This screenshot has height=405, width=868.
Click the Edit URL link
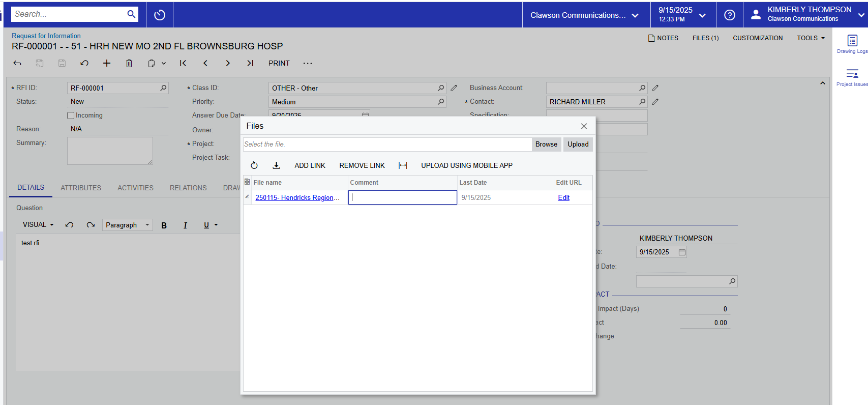(563, 197)
